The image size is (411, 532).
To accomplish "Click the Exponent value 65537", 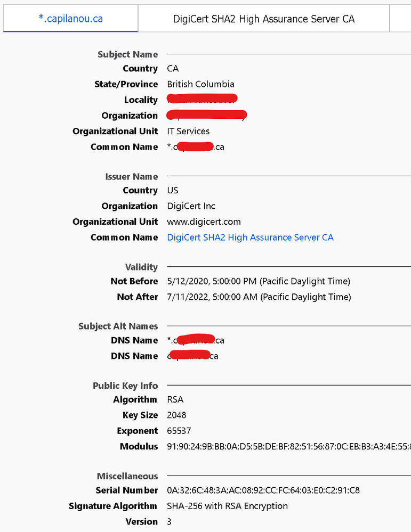I will (179, 431).
